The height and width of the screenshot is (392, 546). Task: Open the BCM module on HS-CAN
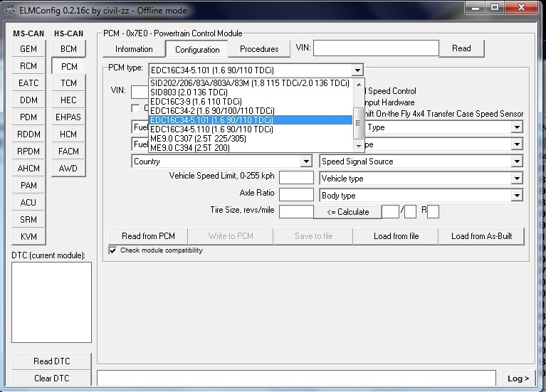pyautogui.click(x=68, y=49)
